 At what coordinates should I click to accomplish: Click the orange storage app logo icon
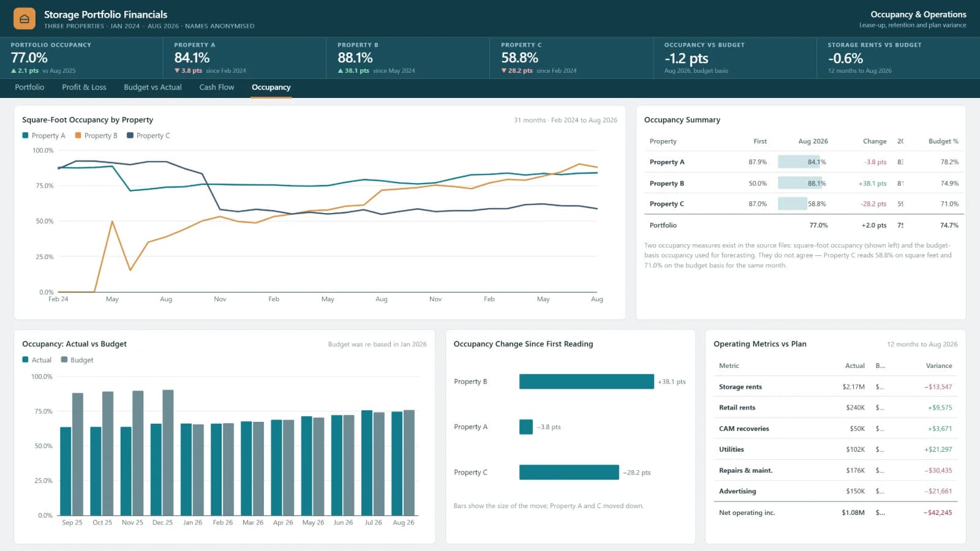[24, 19]
